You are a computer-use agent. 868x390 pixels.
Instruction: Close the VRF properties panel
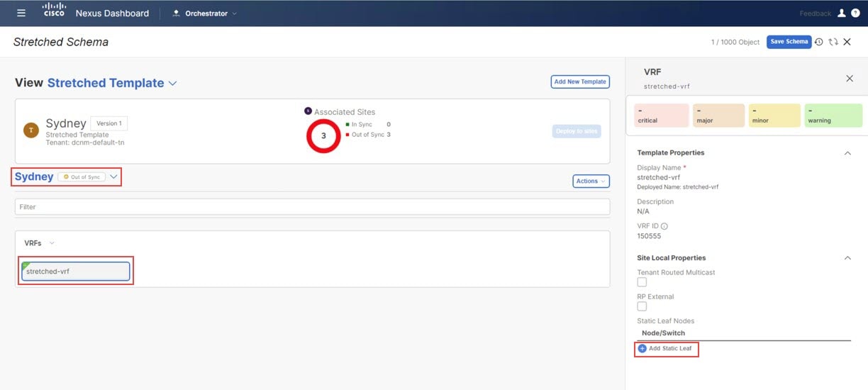pyautogui.click(x=850, y=78)
